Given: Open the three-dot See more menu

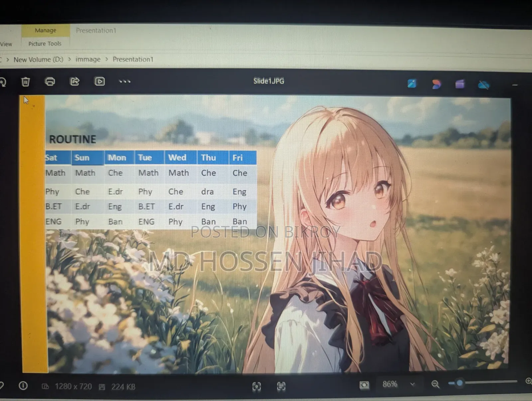Looking at the screenshot, I should (x=125, y=81).
